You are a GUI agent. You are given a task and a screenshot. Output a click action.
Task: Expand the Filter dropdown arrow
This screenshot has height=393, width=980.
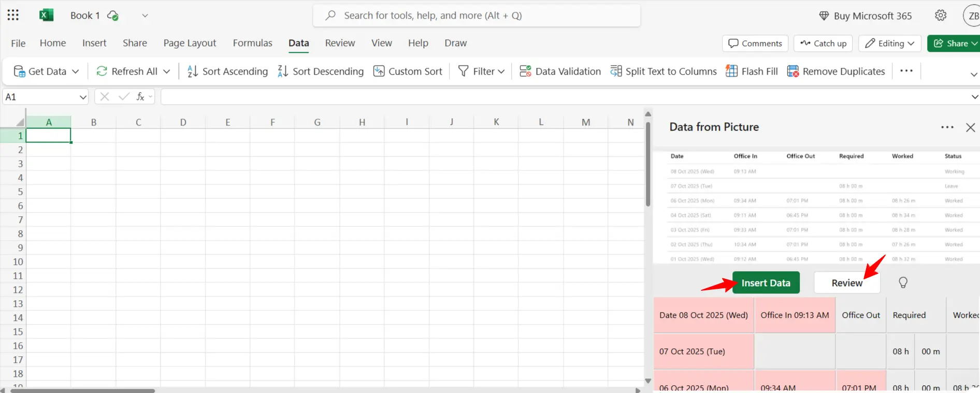coord(501,72)
